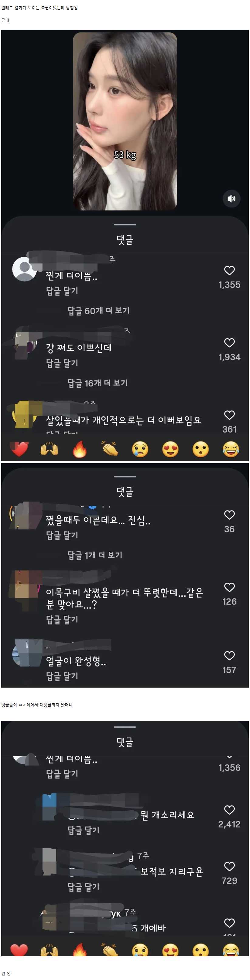The height and width of the screenshot is (980, 250).
Task: Mute the video with the speaker icon
Action: pyautogui.click(x=231, y=199)
